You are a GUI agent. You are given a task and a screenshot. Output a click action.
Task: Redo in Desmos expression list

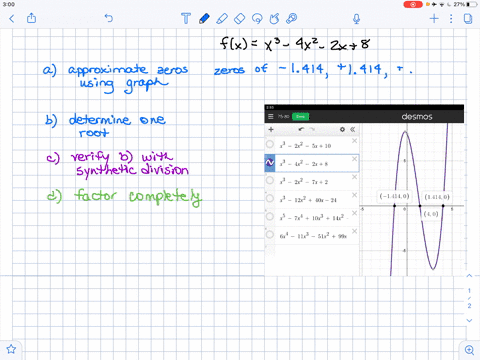click(312, 129)
